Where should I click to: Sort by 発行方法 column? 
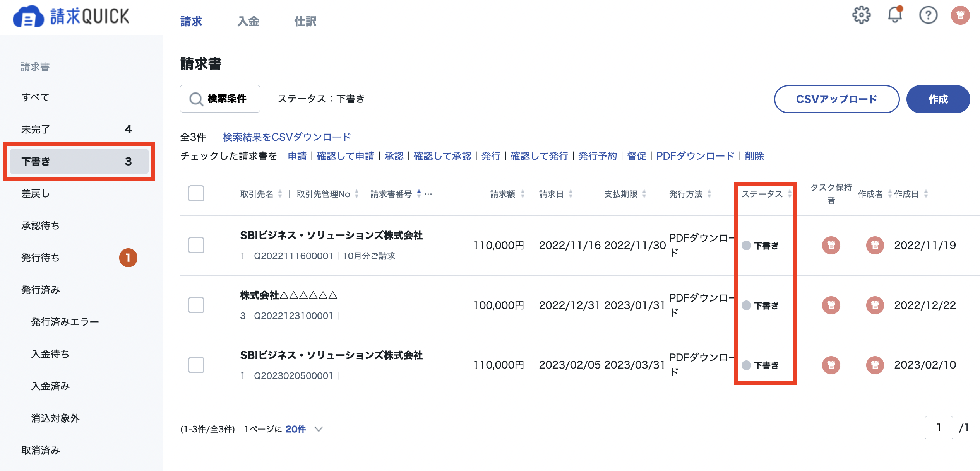coord(709,194)
